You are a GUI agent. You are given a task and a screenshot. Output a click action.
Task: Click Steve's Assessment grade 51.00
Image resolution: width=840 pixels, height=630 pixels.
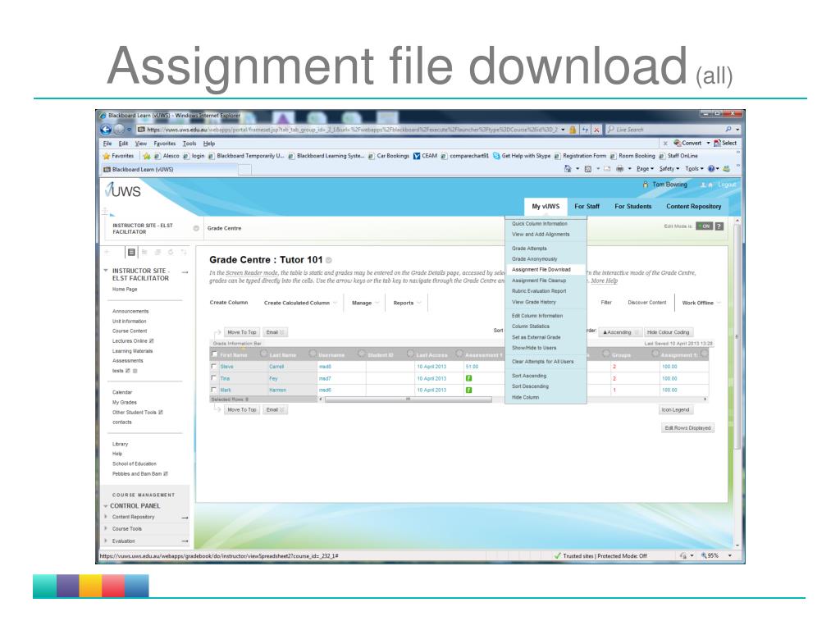pos(472,367)
